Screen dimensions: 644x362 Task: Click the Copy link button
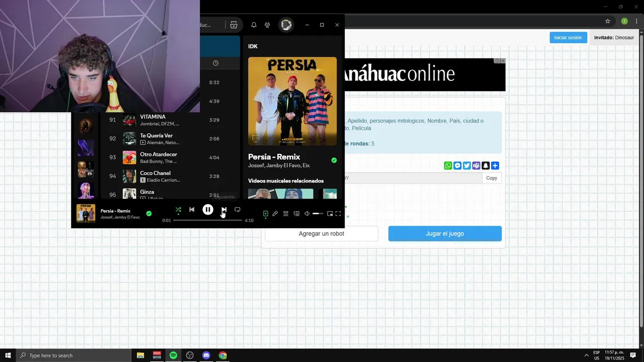[492, 178]
